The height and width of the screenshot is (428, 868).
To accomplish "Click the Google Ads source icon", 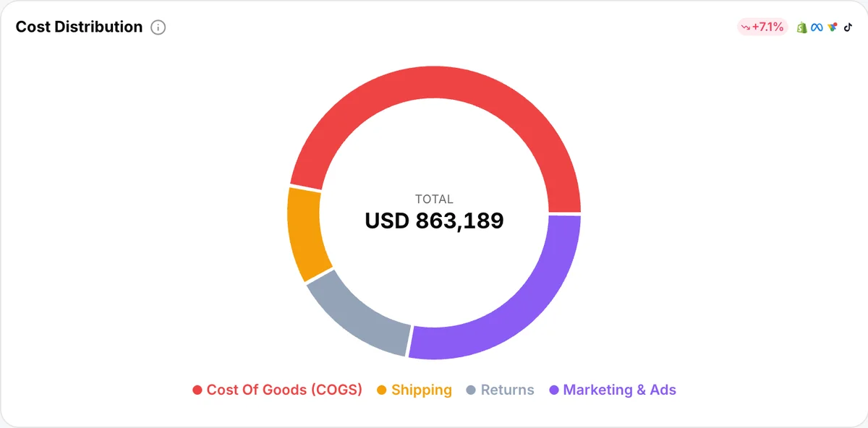I will 833,27.
